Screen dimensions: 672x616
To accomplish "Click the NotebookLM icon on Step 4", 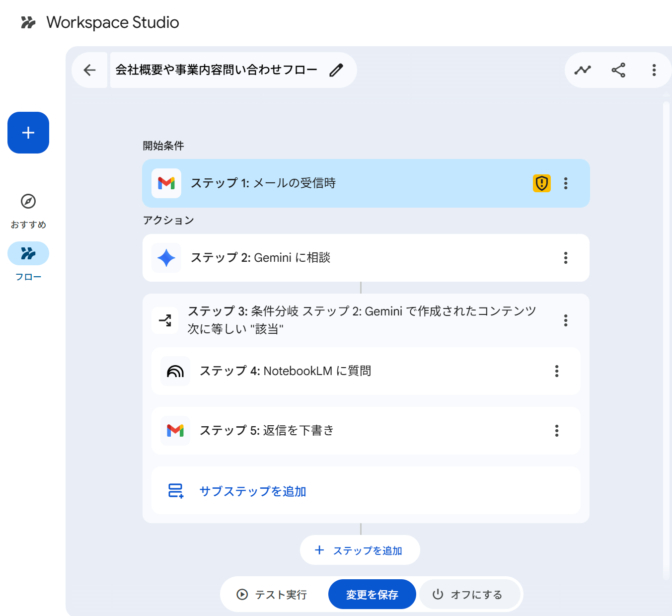I will click(x=175, y=371).
